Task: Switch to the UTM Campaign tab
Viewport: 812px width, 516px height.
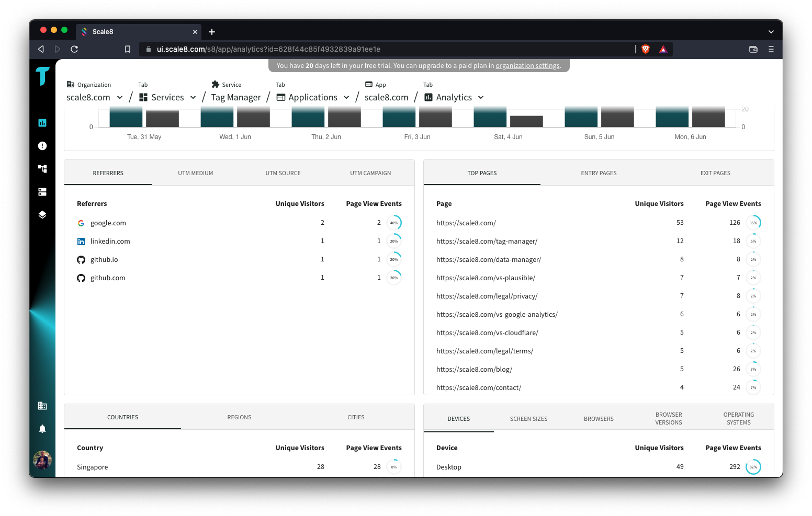Action: click(370, 173)
